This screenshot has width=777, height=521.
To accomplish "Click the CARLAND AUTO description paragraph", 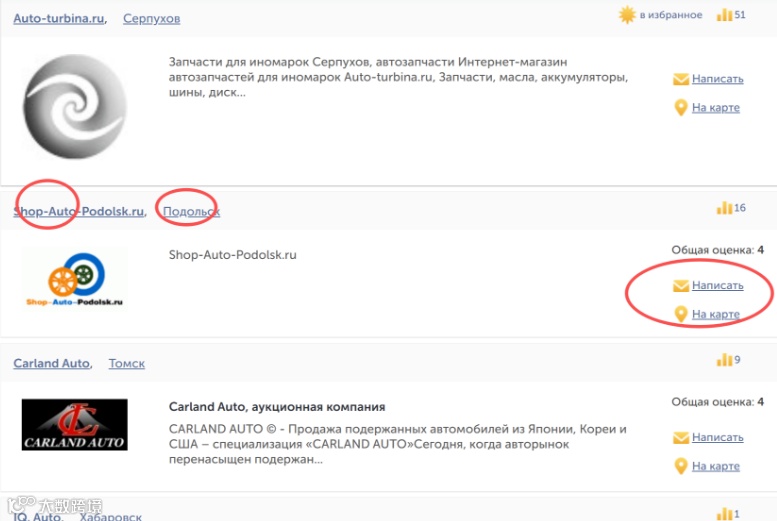I will tap(397, 444).
